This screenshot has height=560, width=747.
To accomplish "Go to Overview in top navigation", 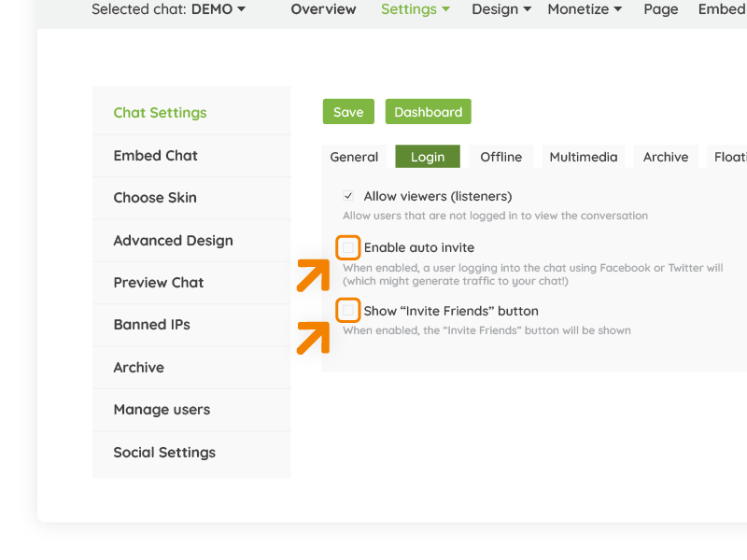I will pos(323,9).
